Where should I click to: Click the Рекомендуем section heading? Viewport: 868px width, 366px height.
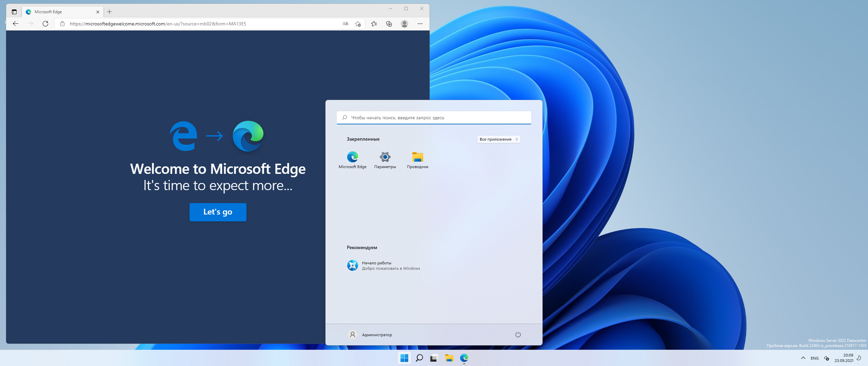pos(362,248)
